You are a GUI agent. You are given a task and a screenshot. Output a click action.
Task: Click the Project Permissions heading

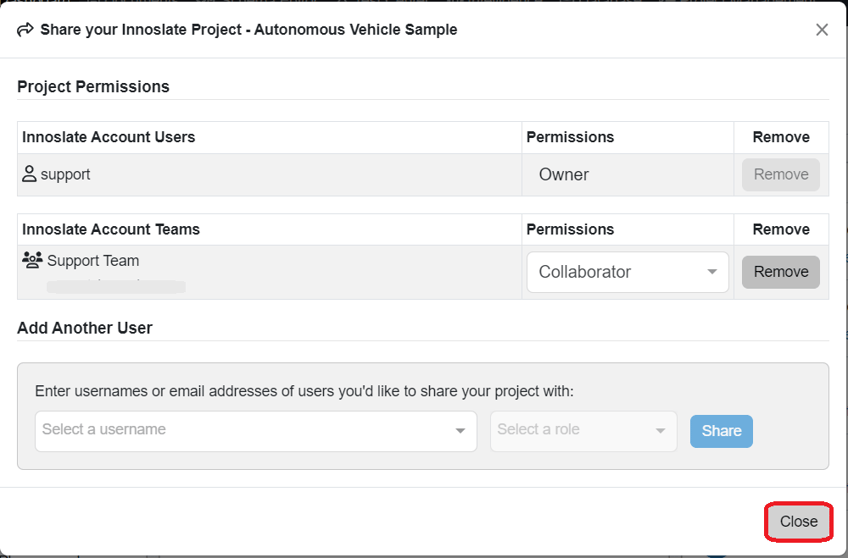click(x=93, y=87)
